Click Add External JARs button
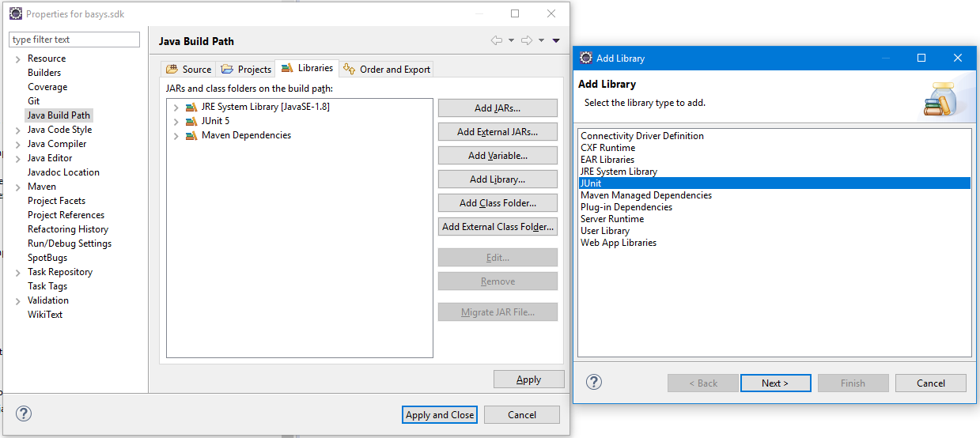Screen dimensions: 980x438 tap(498, 131)
